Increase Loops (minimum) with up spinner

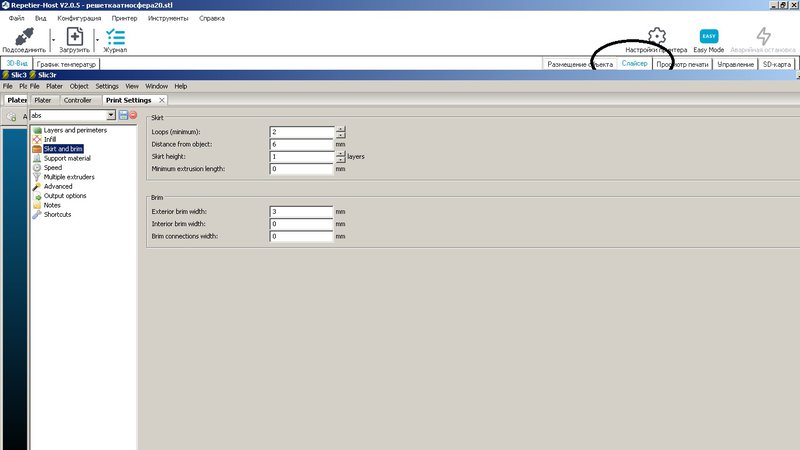[340, 129]
